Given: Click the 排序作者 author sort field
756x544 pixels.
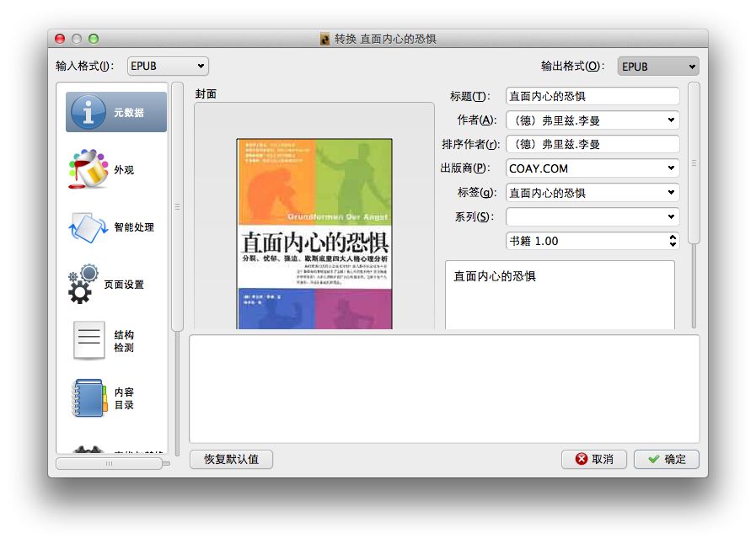Looking at the screenshot, I should point(592,144).
